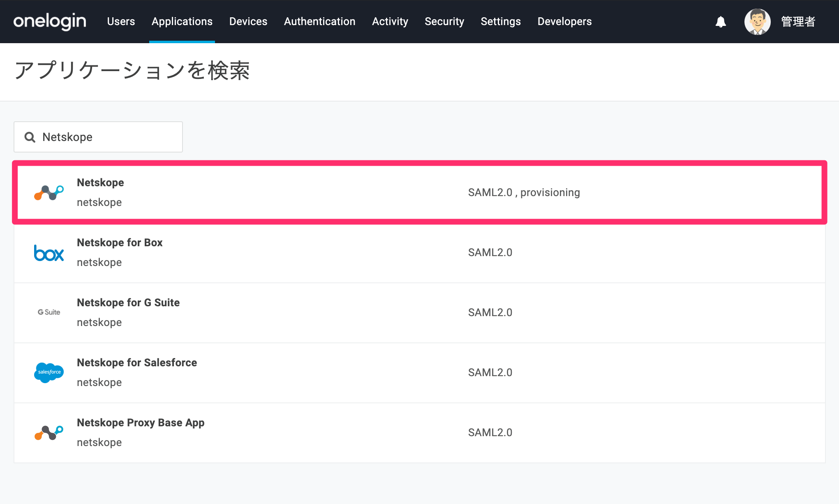Screen dimensions: 839x504
Task: Select Netskope for Salesforce application
Action: click(137, 363)
